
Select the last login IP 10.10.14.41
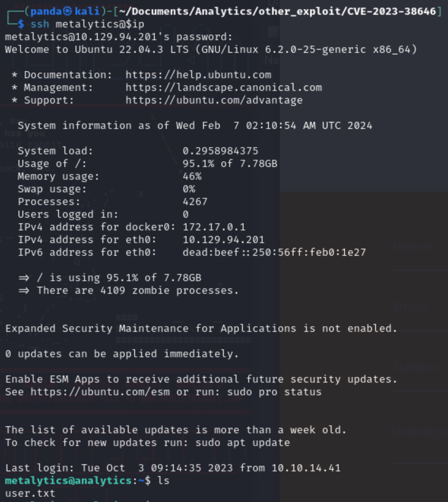(306, 468)
